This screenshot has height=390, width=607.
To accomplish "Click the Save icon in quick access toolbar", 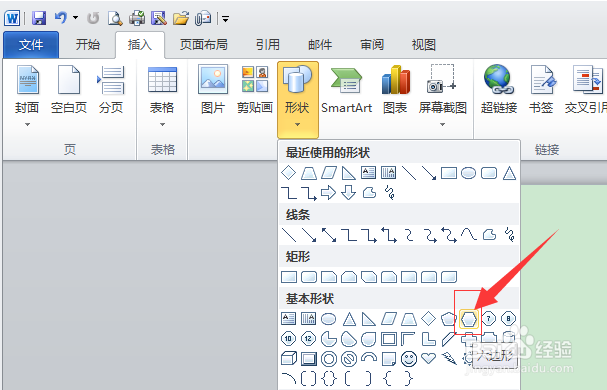I will click(39, 18).
